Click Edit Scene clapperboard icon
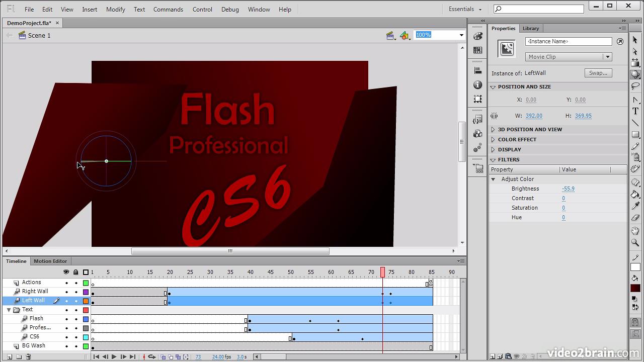 pos(390,35)
